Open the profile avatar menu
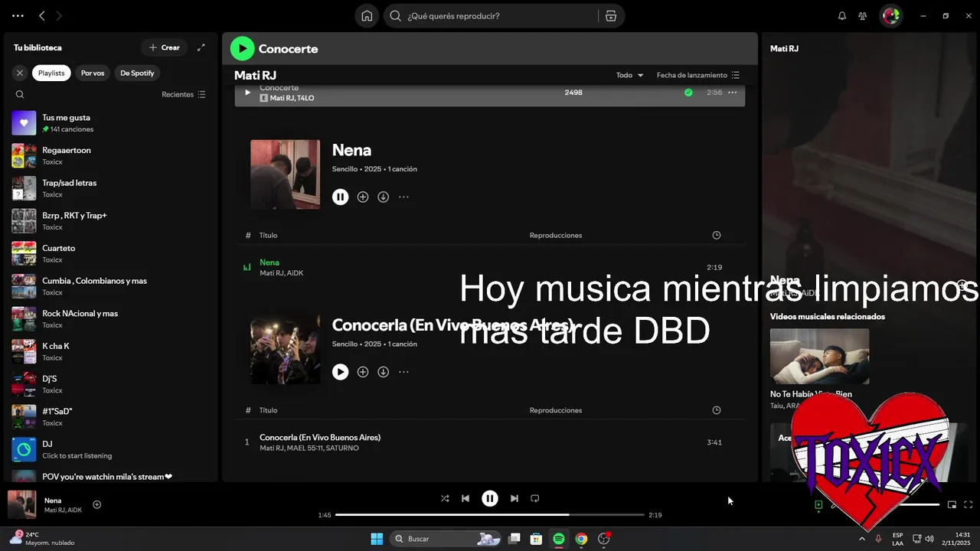Screen dimensions: 980x551 pyautogui.click(x=890, y=16)
